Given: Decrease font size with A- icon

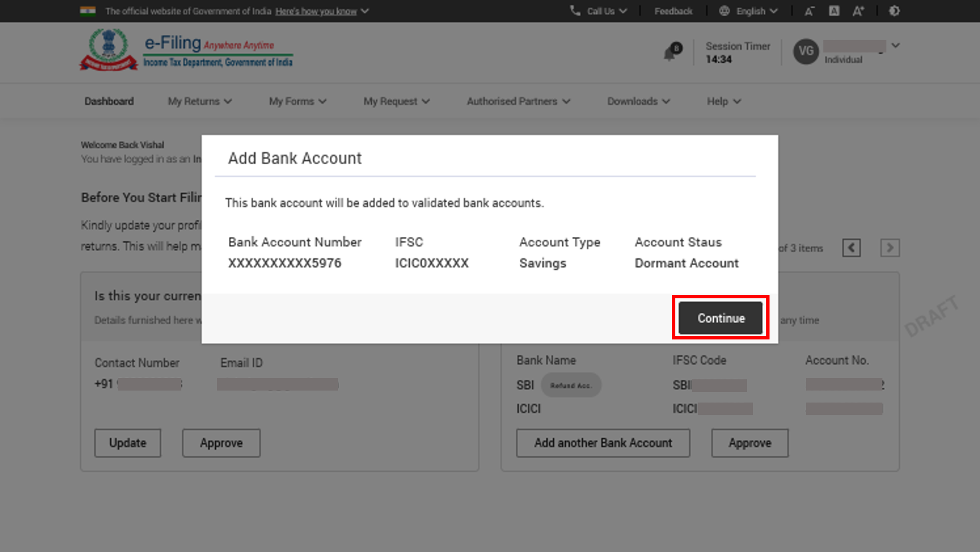Looking at the screenshot, I should pyautogui.click(x=809, y=11).
